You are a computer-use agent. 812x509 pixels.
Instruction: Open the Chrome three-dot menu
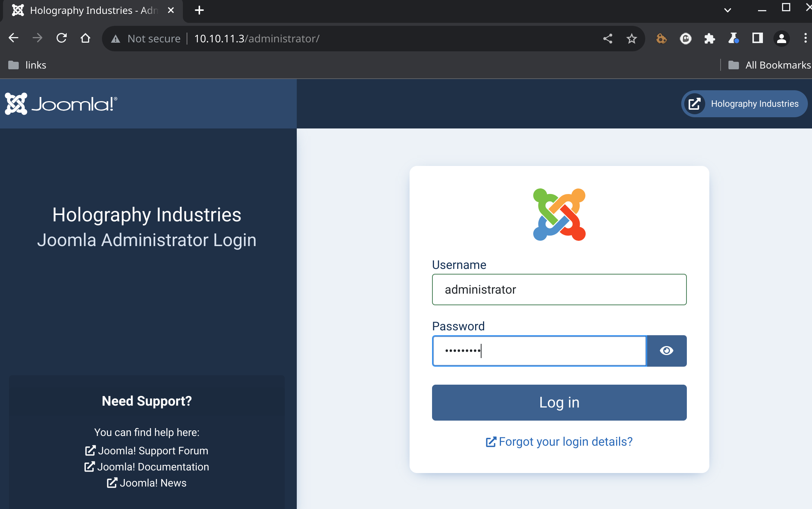805,38
